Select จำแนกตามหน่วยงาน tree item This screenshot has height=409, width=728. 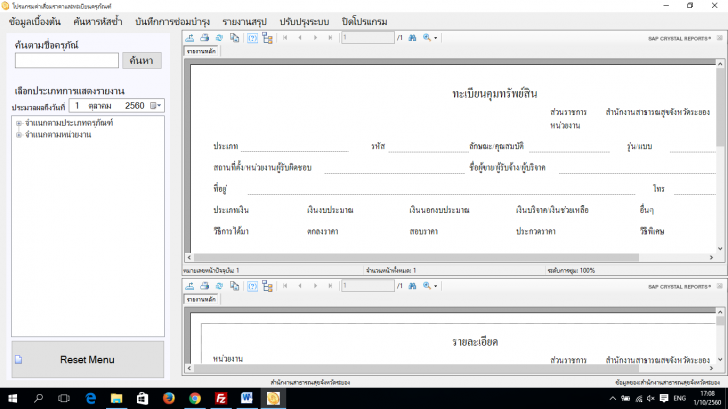click(x=58, y=135)
